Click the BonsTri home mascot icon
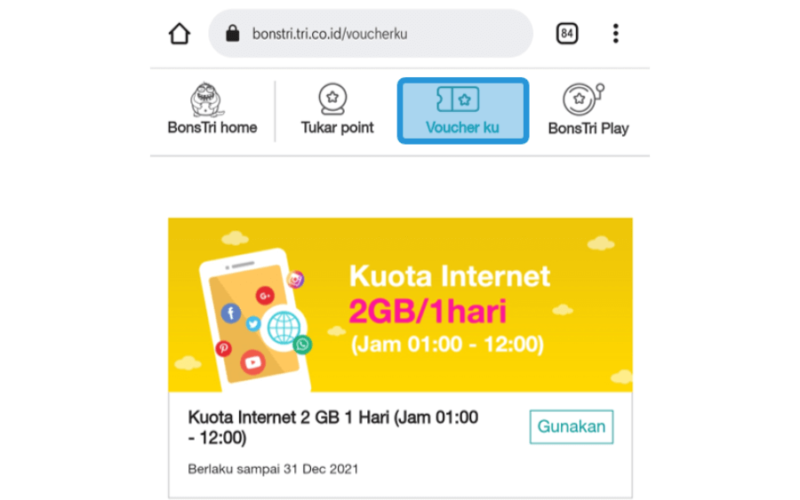Viewport: 800px width, 500px height. click(207, 99)
